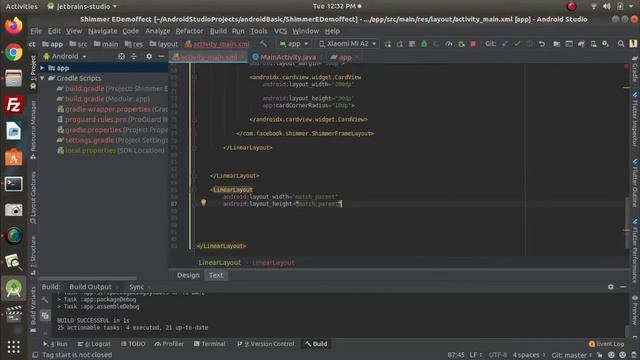Open the UTF-8 encoding selector
This screenshot has width=640, height=360.
498,355
